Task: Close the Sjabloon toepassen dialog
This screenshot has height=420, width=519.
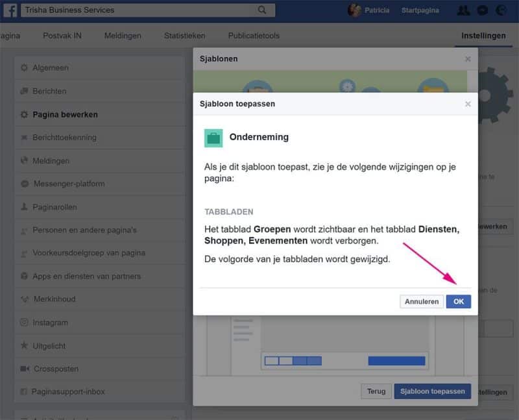Action: click(468, 104)
